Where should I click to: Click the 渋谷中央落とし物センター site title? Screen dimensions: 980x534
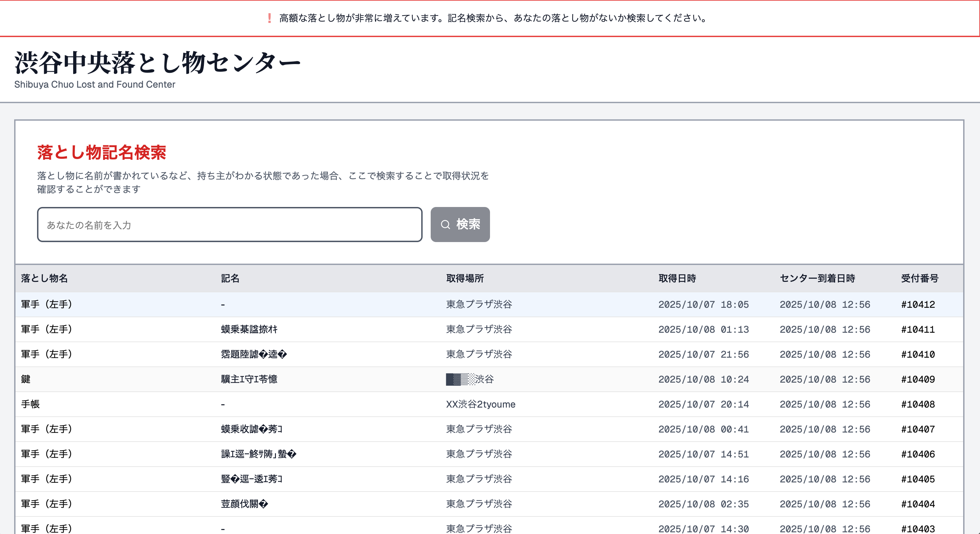[157, 63]
